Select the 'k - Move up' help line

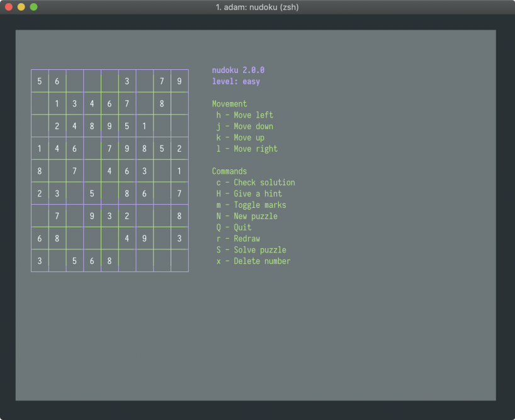(x=240, y=138)
